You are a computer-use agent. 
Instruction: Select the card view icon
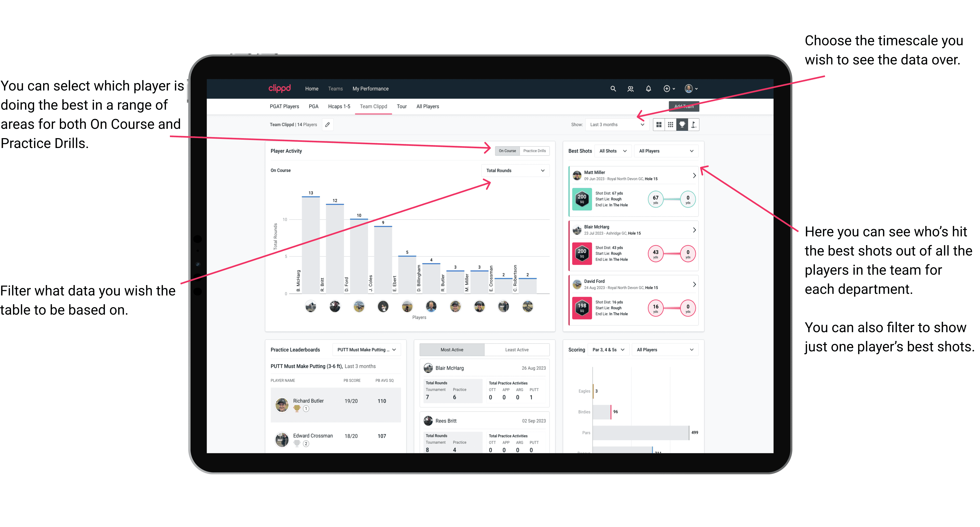661,125
